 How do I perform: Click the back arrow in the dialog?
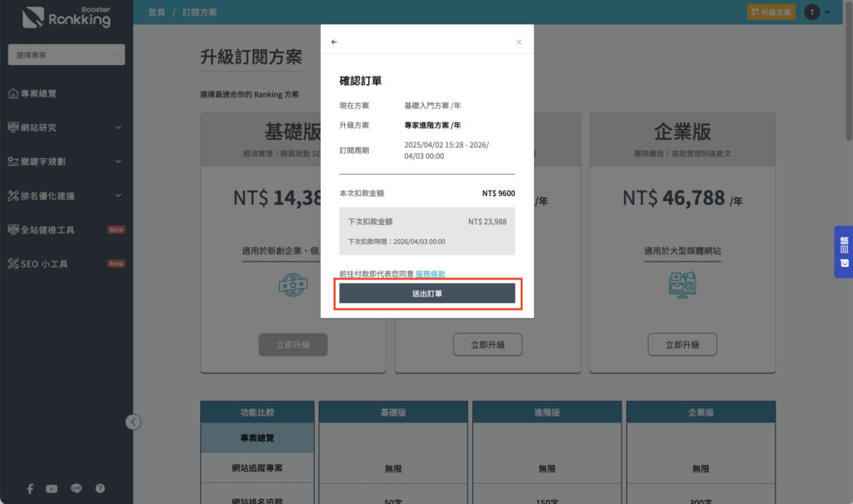pyautogui.click(x=334, y=42)
